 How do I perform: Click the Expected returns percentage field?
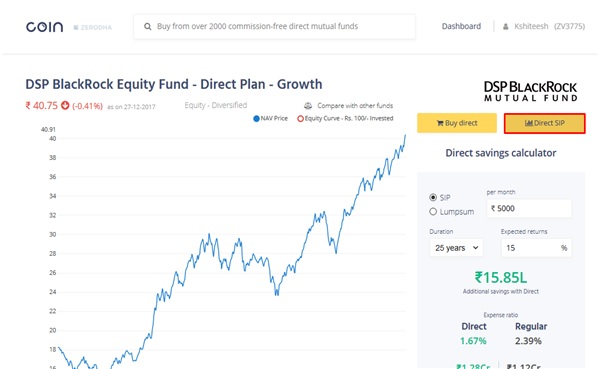coord(536,248)
